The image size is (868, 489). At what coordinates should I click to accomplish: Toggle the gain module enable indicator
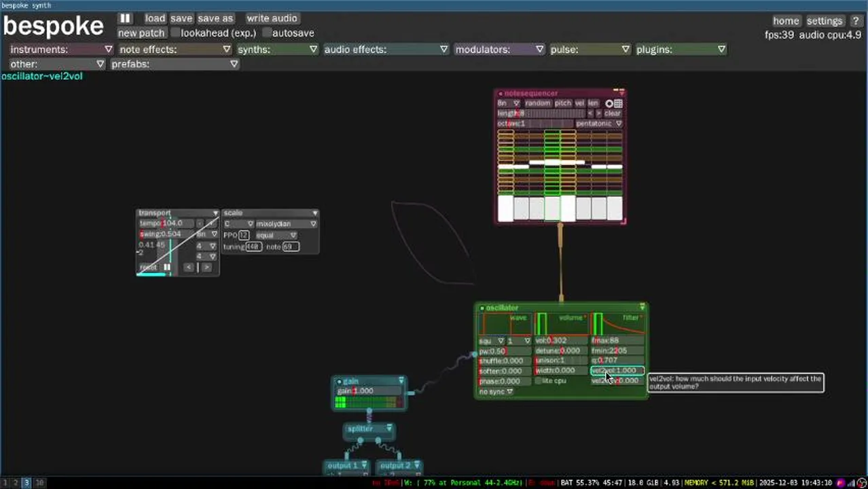click(340, 382)
